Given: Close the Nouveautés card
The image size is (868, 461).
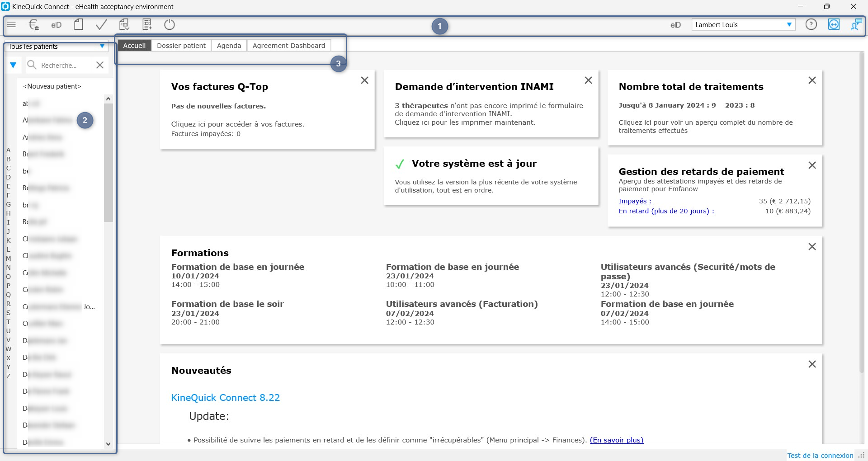Looking at the screenshot, I should coord(812,364).
